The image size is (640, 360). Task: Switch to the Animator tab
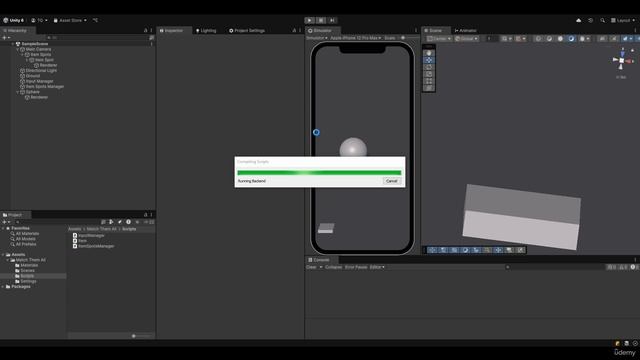465,31
